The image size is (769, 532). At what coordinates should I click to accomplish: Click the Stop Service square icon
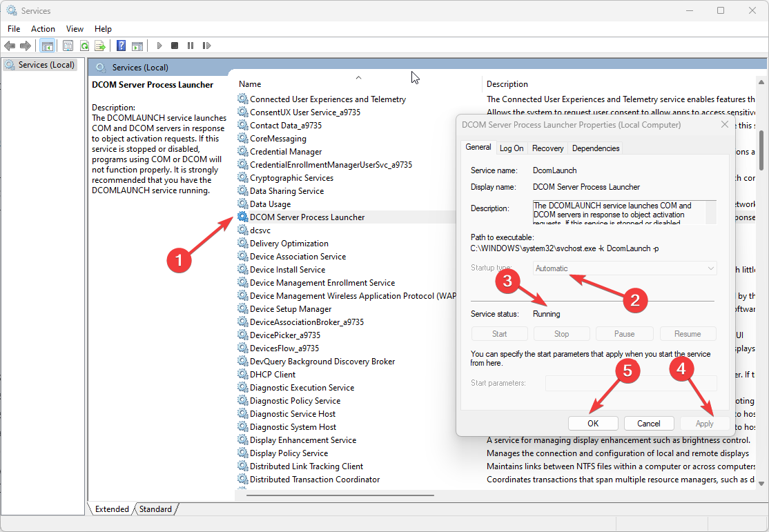point(175,46)
